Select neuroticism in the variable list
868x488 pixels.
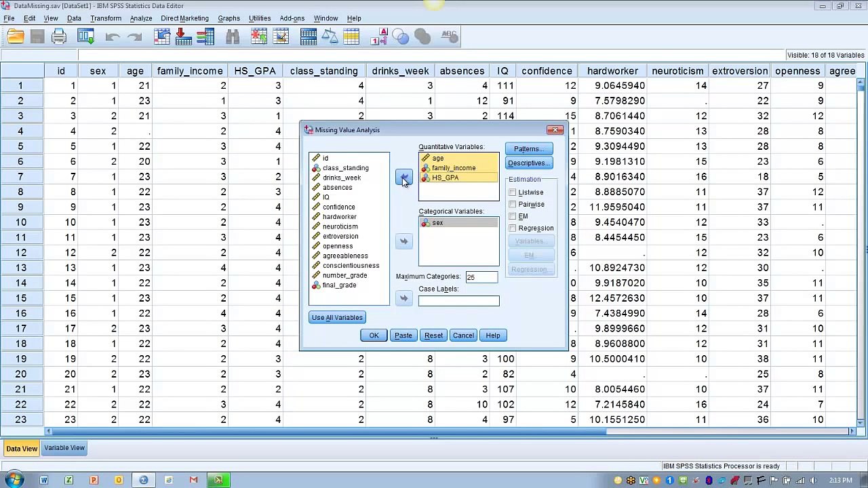click(x=340, y=226)
